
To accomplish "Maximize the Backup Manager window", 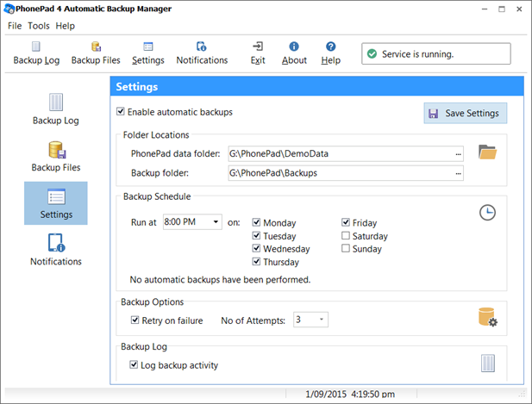I will [502, 9].
